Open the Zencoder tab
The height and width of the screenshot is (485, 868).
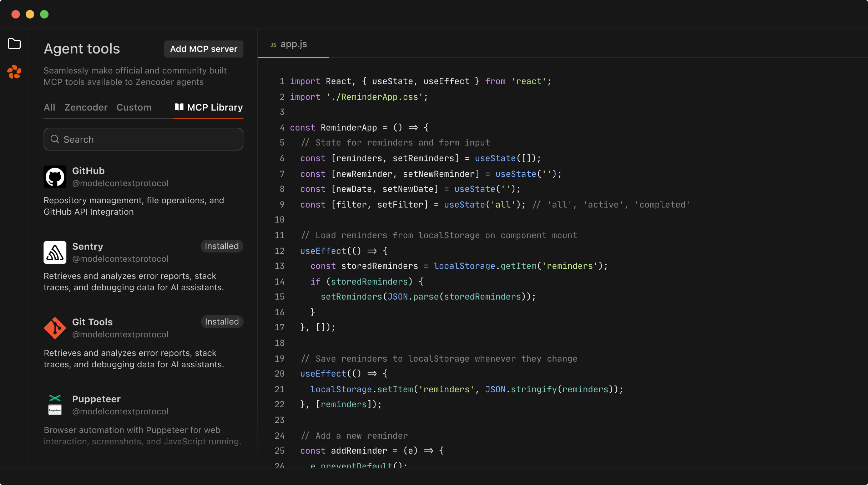coord(86,107)
